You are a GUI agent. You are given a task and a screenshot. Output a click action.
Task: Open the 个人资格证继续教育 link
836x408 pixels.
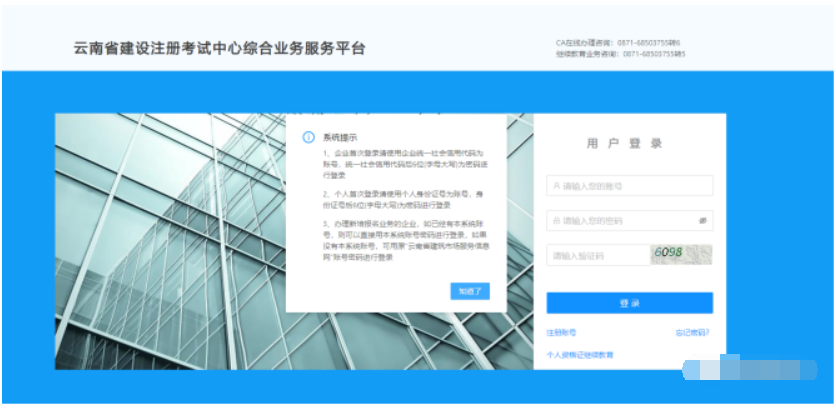pos(580,355)
